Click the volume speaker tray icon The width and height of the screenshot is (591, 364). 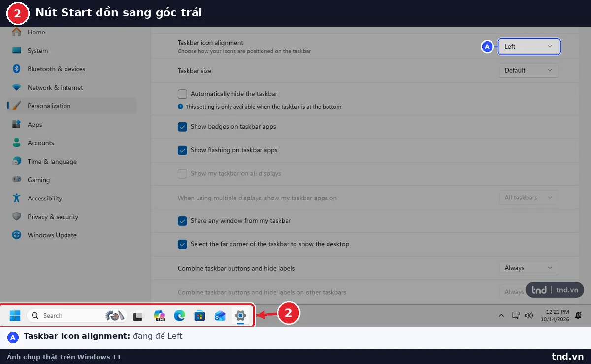(529, 316)
